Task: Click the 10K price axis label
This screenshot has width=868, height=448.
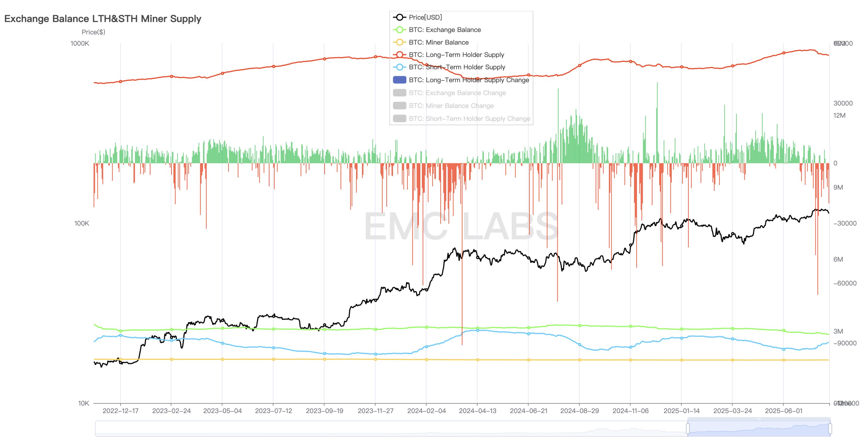Action: point(84,404)
